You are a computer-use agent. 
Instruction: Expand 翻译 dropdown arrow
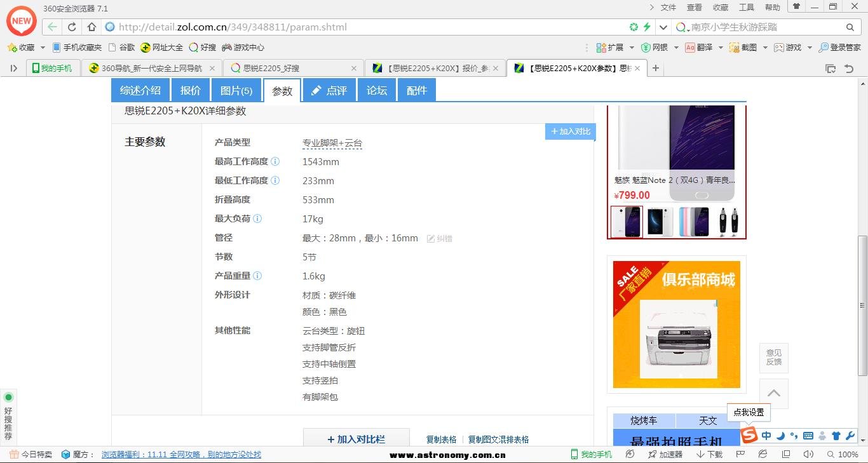[721, 48]
